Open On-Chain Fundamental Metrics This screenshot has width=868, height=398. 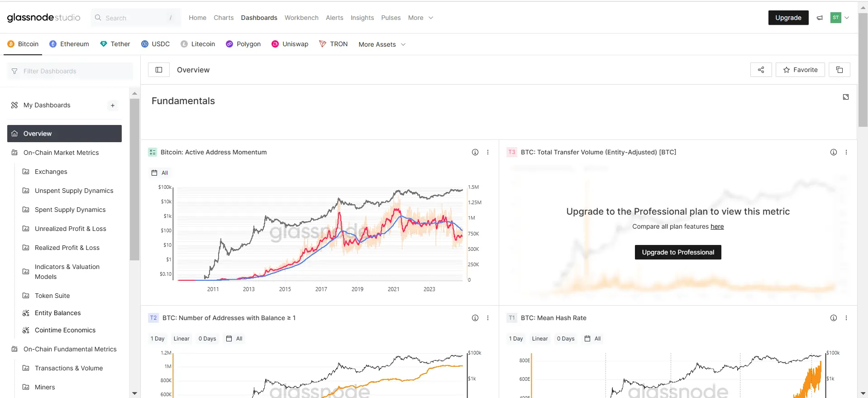pyautogui.click(x=70, y=349)
